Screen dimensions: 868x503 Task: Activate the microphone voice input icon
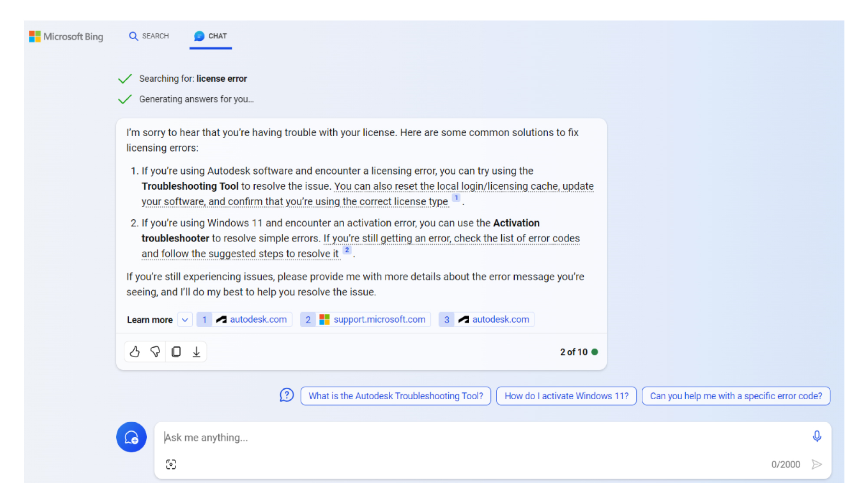tap(816, 436)
